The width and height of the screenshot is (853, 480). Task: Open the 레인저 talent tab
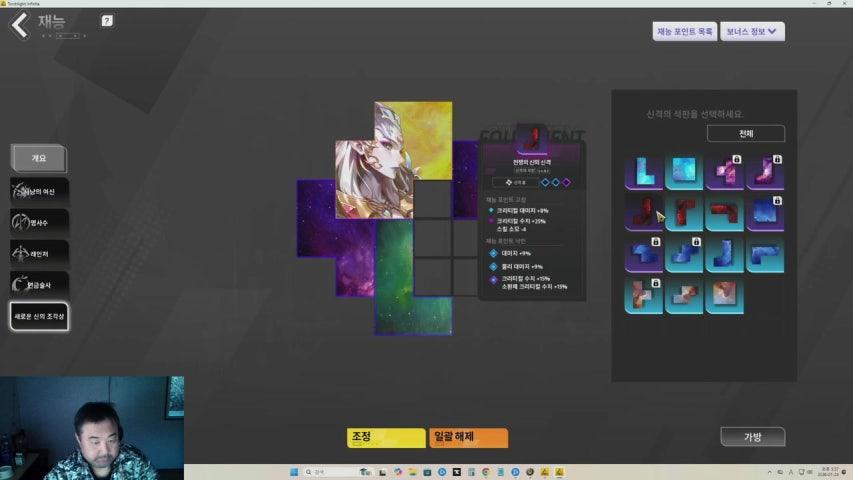[x=39, y=254]
